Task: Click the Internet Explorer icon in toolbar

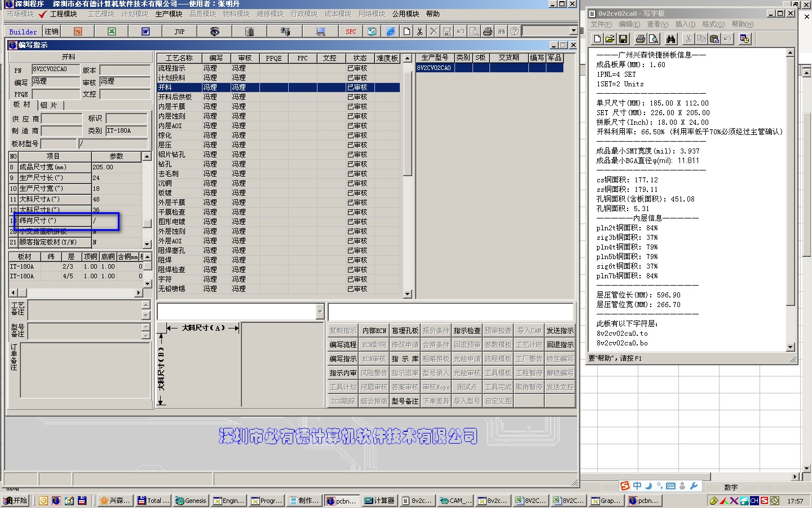Action: 390,32
